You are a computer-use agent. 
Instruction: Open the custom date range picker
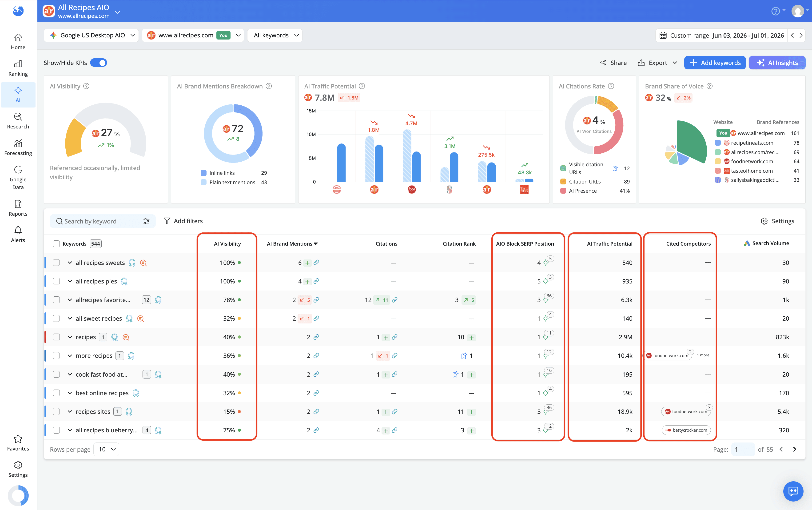pos(721,36)
